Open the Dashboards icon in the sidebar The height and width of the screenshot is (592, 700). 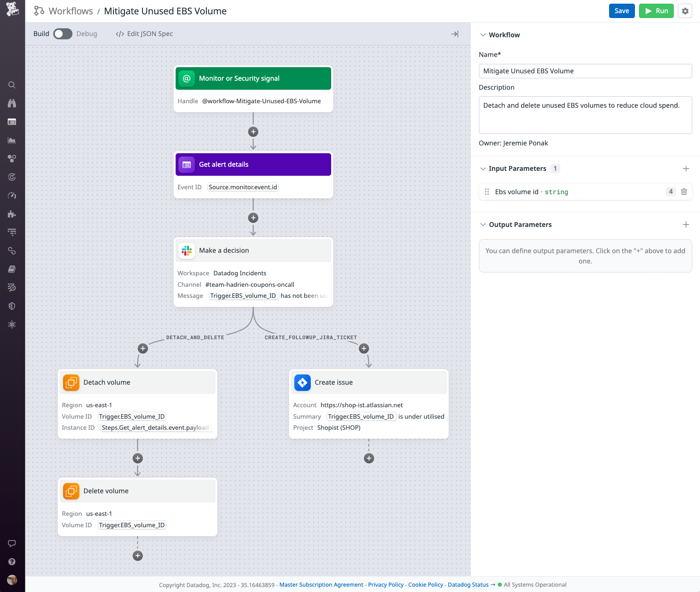12,122
